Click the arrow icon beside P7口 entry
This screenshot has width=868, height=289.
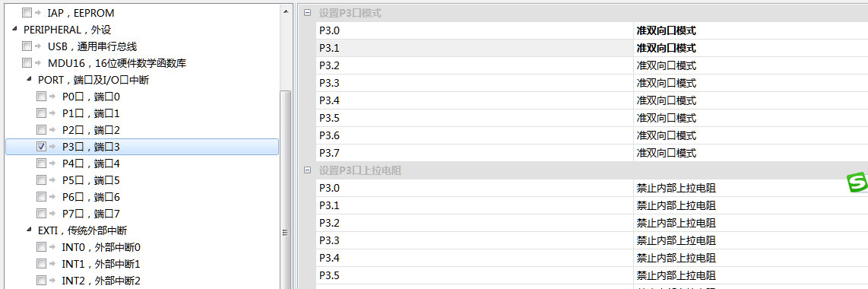52,213
